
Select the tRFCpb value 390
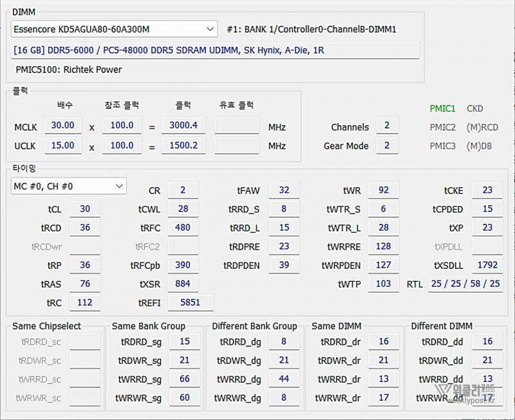183,265
